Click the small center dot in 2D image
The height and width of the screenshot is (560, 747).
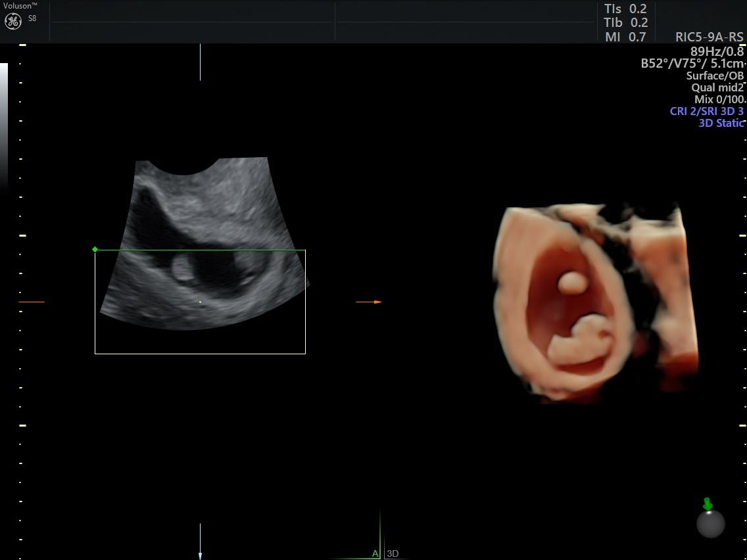point(201,302)
